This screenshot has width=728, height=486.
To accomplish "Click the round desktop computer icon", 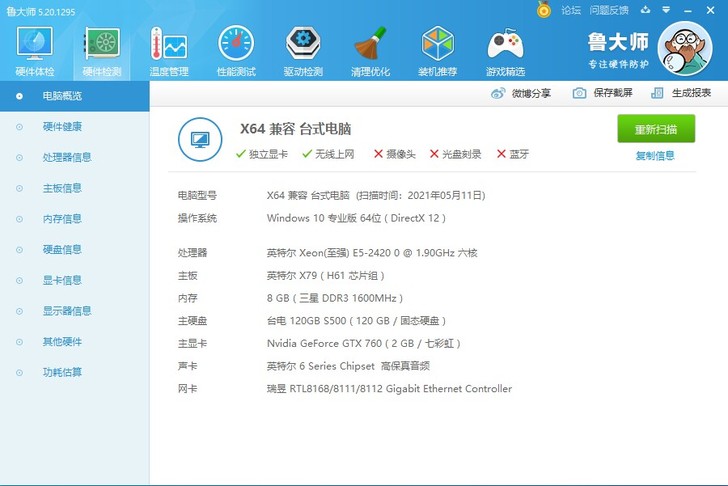I will (200, 139).
